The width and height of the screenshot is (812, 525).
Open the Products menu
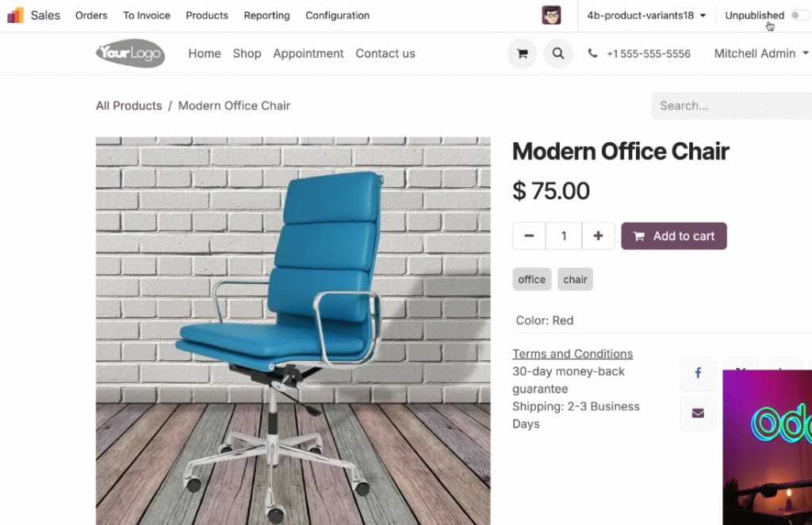(207, 16)
